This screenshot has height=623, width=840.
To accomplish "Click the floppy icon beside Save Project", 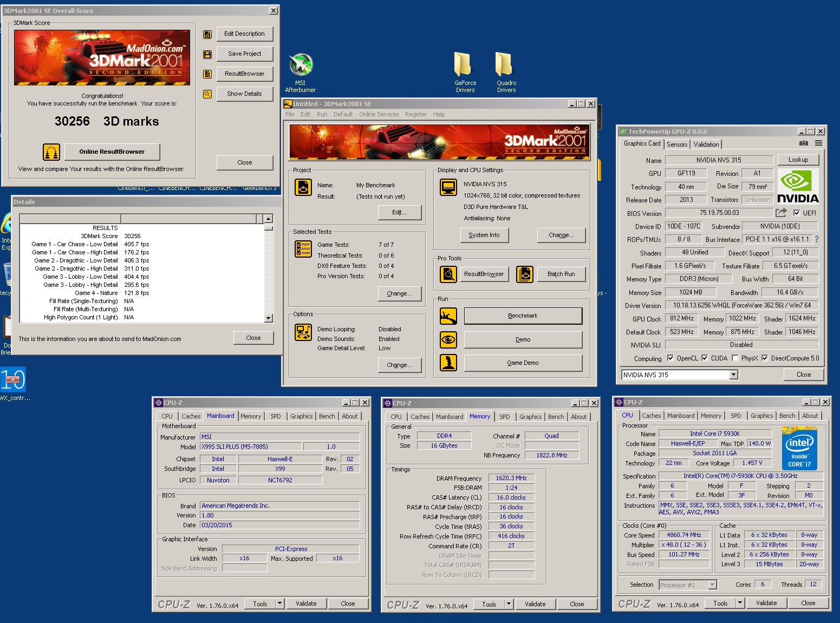I will pyautogui.click(x=207, y=54).
